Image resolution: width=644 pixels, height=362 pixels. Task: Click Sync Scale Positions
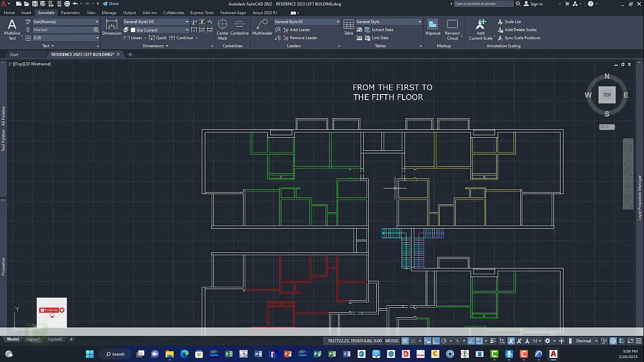tap(519, 38)
